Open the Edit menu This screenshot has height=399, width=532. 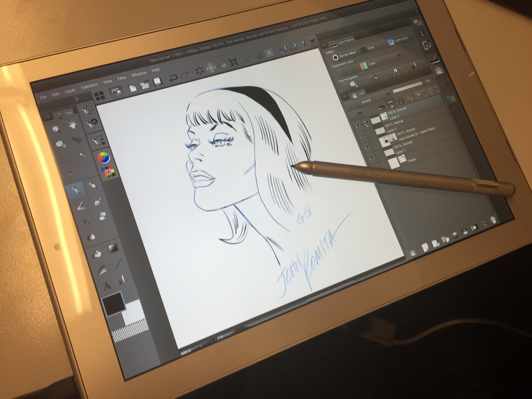pyautogui.click(x=56, y=94)
